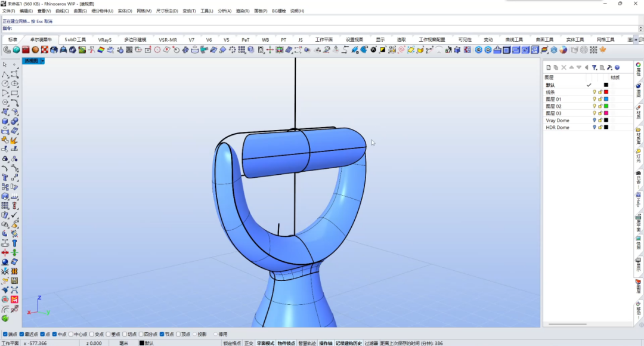Screen dimensions: 644x346
Task: Click the green globe icon at toolbar bottom
Action: click(5, 319)
